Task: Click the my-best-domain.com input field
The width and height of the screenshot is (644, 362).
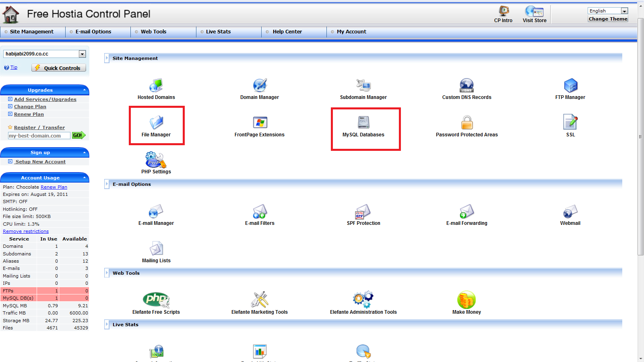Action: tap(39, 136)
